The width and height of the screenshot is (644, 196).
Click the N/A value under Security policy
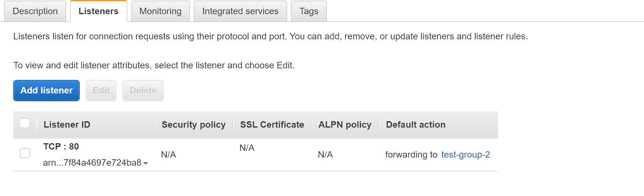(x=169, y=155)
